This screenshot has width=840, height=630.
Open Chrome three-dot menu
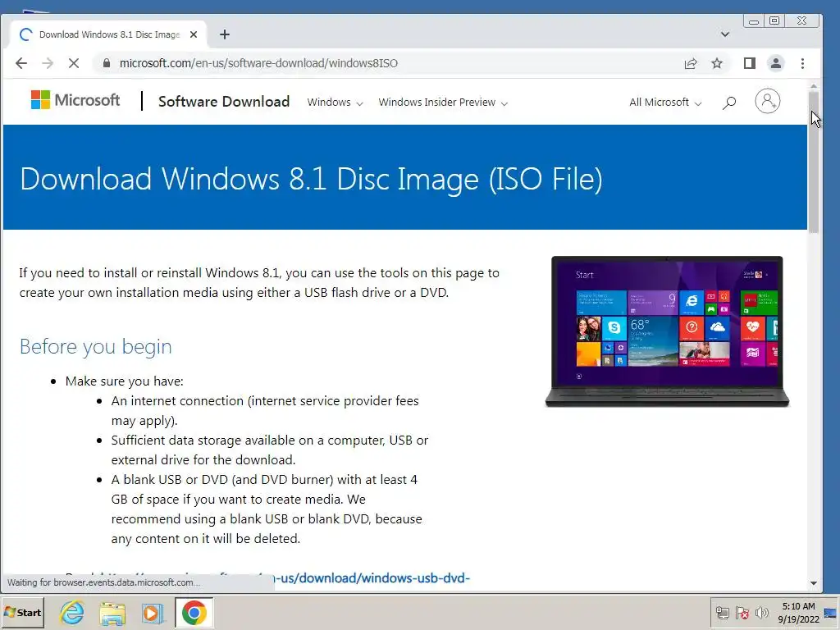pyautogui.click(x=802, y=63)
